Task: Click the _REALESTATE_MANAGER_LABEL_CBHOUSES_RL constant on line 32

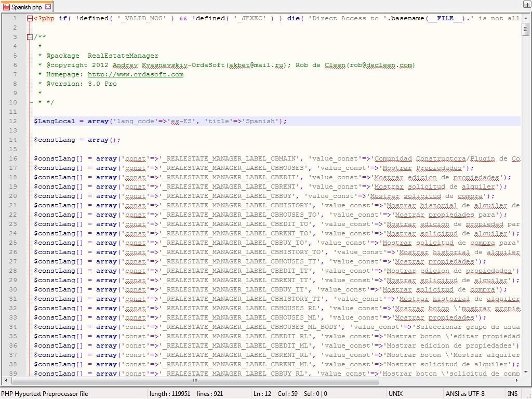Action: point(240,308)
